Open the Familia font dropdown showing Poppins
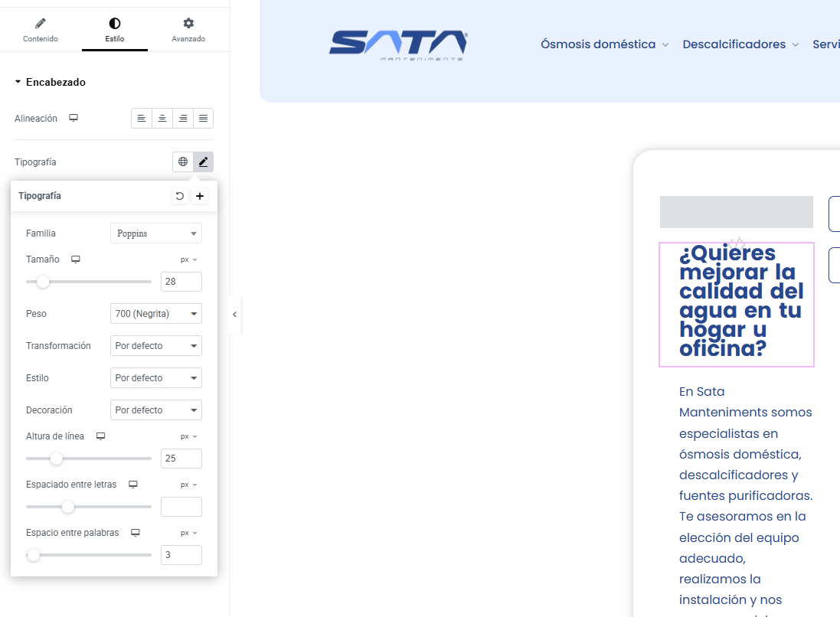 (x=156, y=233)
